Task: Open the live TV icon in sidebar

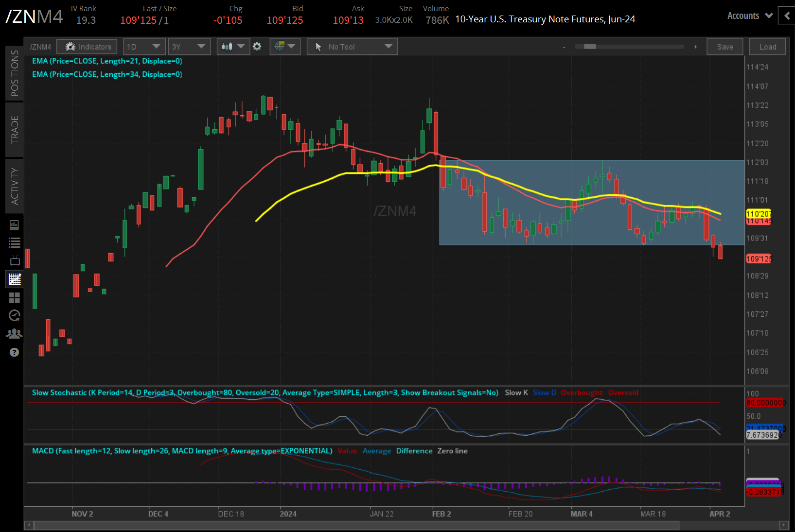Action: coord(15,260)
